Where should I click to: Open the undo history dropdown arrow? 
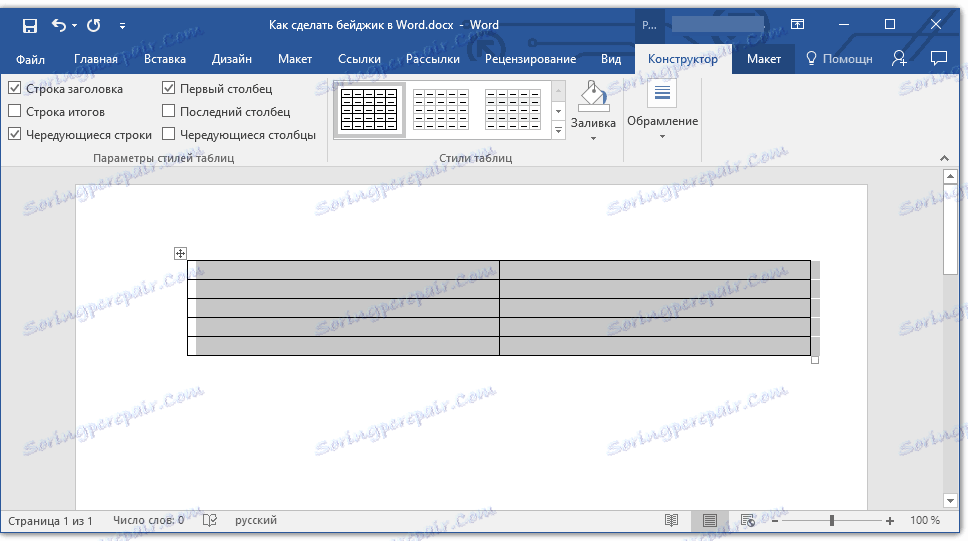tap(74, 25)
